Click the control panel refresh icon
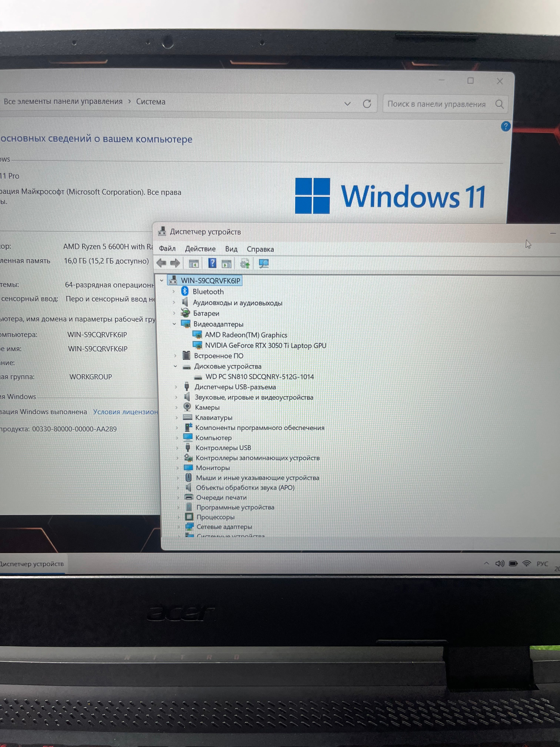The width and height of the screenshot is (560, 747). [x=367, y=104]
